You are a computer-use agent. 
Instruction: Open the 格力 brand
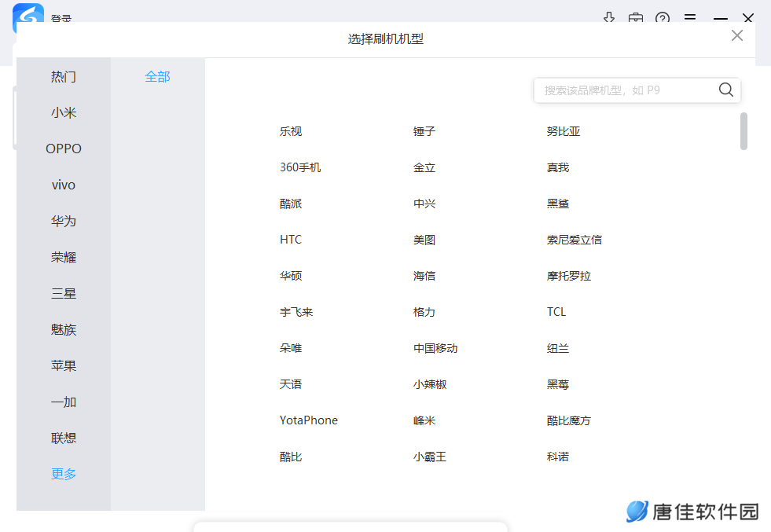(x=424, y=312)
